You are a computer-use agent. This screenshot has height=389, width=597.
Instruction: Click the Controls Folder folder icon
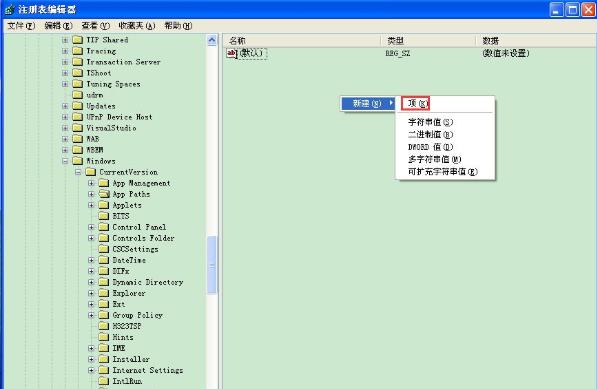(x=104, y=238)
